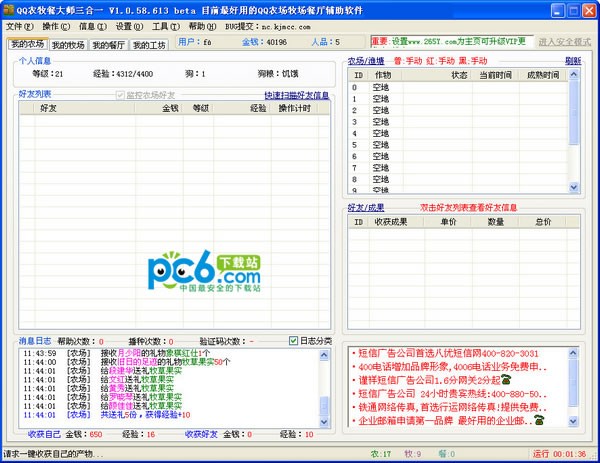Click the 操作计时 column header

coord(295,108)
